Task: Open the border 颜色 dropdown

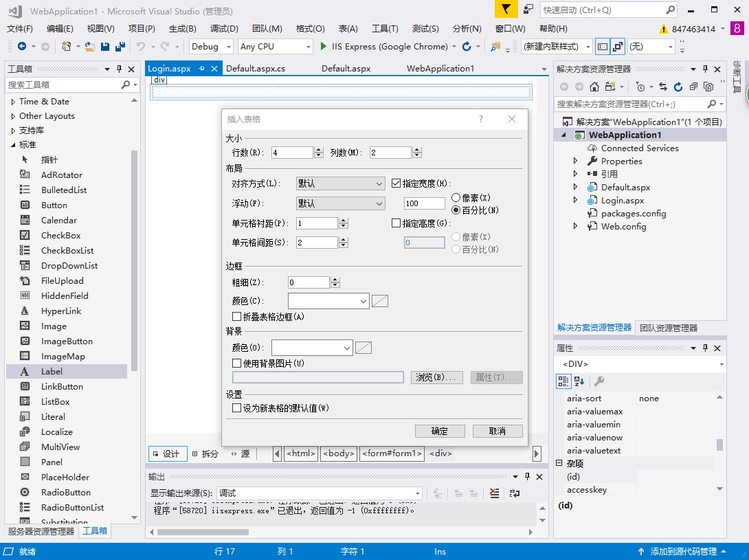Action: 328,301
